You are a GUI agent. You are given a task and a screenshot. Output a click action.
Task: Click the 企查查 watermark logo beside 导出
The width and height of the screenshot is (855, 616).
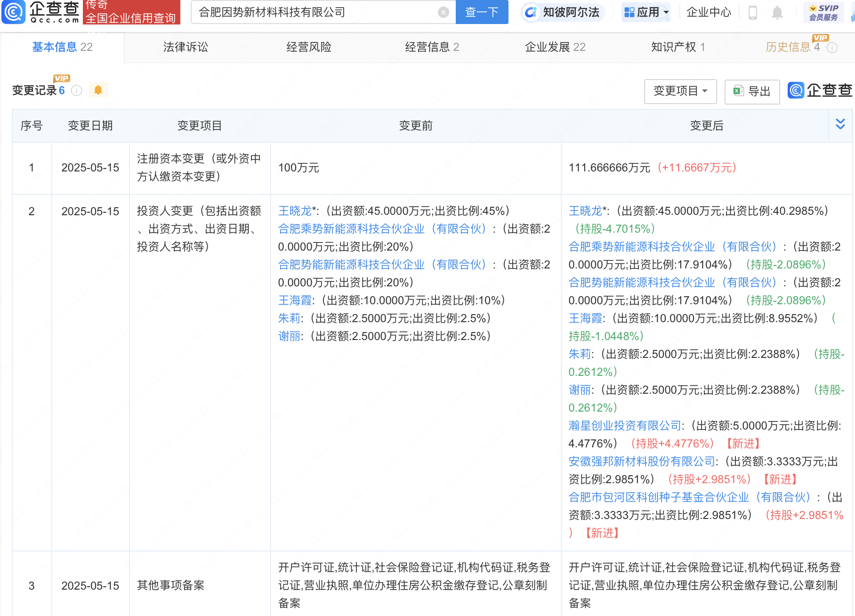click(x=820, y=90)
